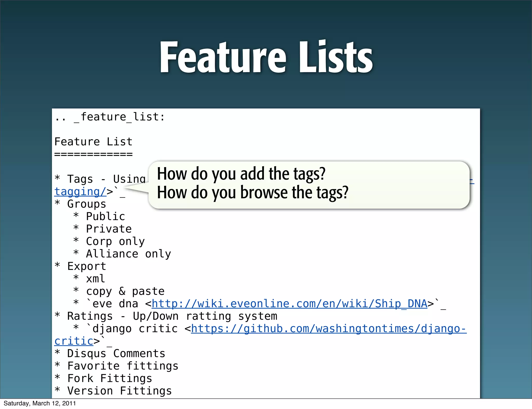Open the github.com/washingtontimes/django- link
The width and height of the screenshot is (532, 409).
pyautogui.click(x=329, y=329)
